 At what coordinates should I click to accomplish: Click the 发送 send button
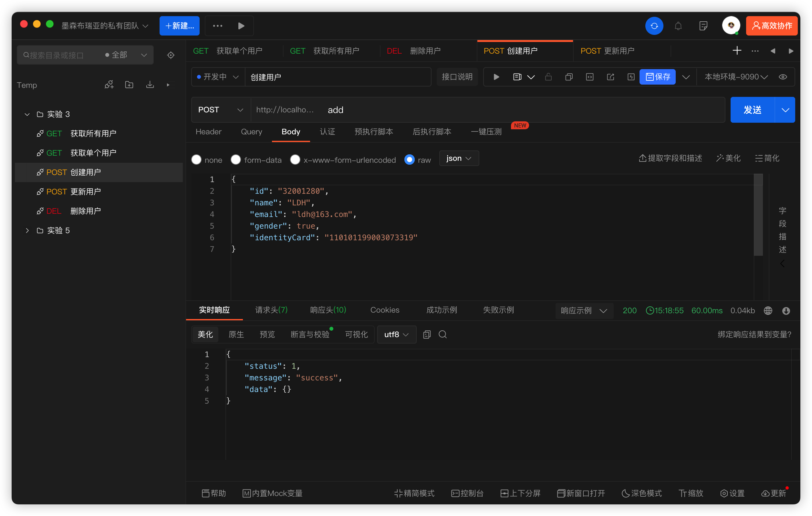pos(752,109)
